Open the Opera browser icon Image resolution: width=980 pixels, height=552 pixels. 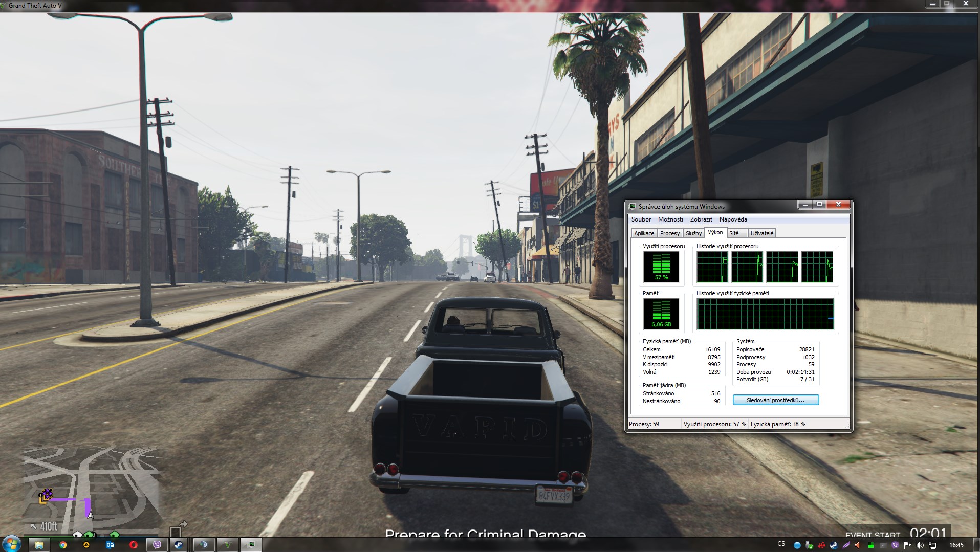tap(133, 545)
